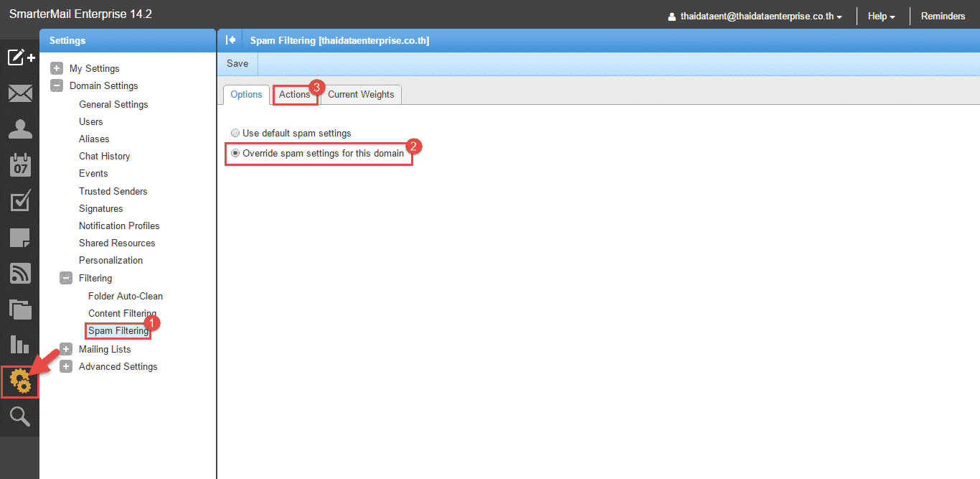Open the RSS feeds icon

(x=20, y=274)
